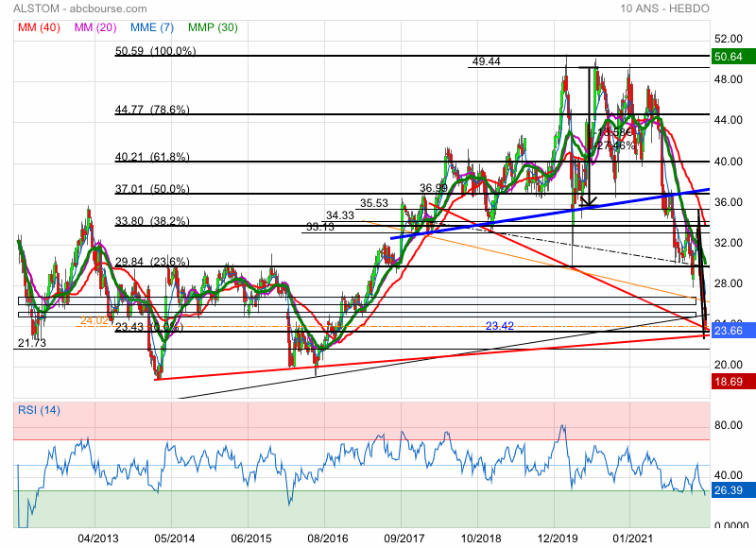Select the red MM (40) legend label
Screen dimensions: 756x548
pos(39,27)
